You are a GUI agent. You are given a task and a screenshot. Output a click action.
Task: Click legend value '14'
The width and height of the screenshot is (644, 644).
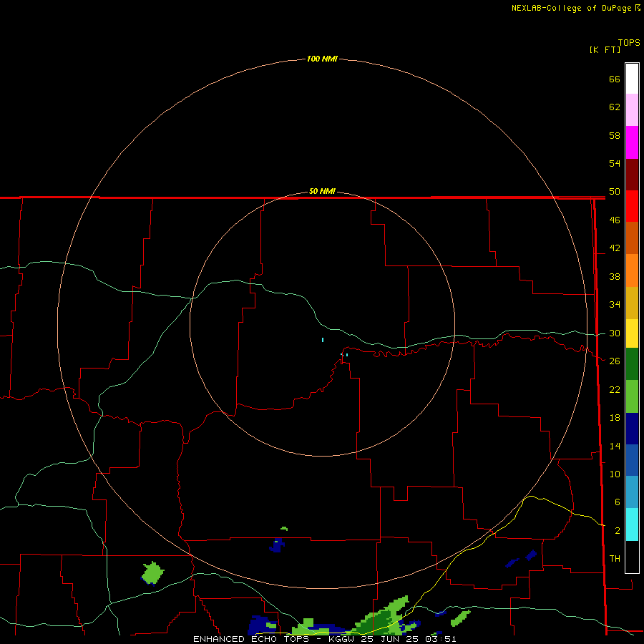(615, 446)
